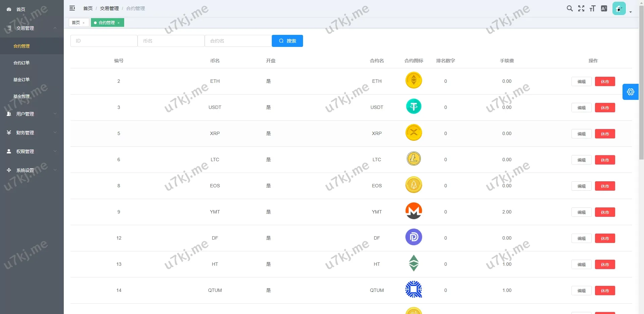The height and width of the screenshot is (314, 644).
Task: Click the blue 搜索 button
Action: pos(287,41)
